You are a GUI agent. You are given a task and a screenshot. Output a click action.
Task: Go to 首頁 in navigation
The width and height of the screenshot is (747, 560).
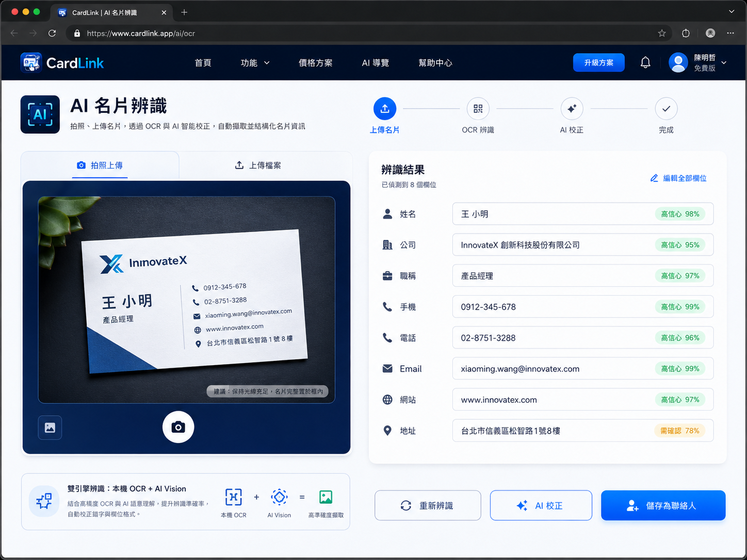[x=203, y=63]
